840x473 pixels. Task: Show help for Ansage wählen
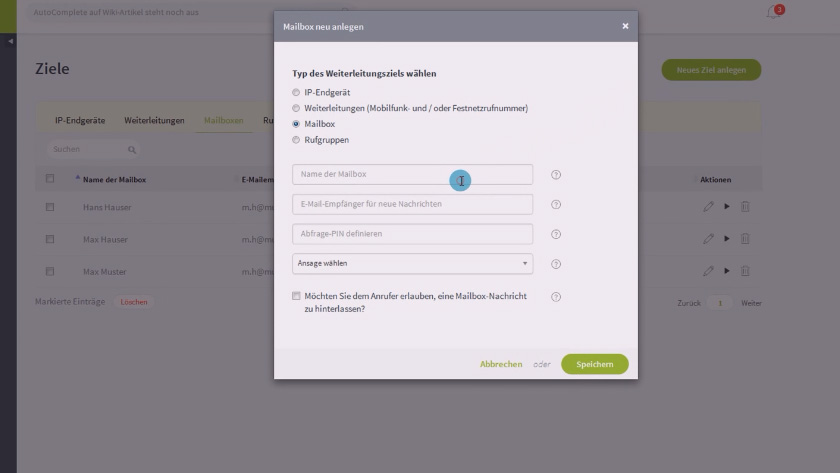556,264
